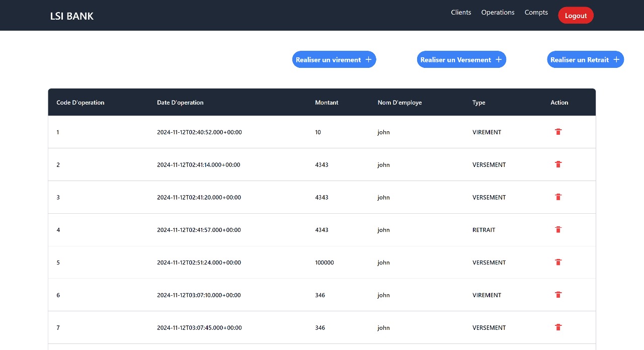Click the red Logout button
Viewport: 644px width, 350px height.
coord(576,16)
